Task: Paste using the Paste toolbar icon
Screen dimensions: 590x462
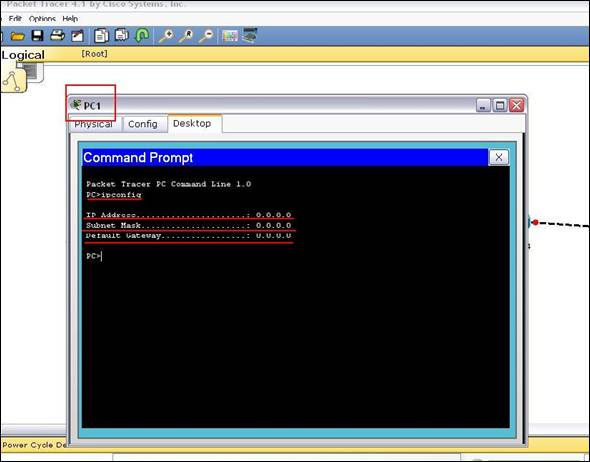Action: coord(122,35)
